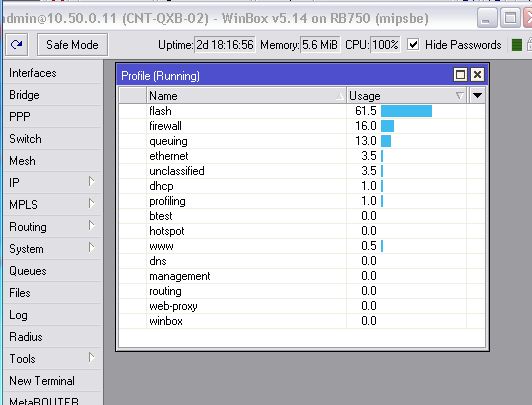The height and width of the screenshot is (405, 532).
Task: Expand the IP submenu
Action: pyautogui.click(x=91, y=181)
